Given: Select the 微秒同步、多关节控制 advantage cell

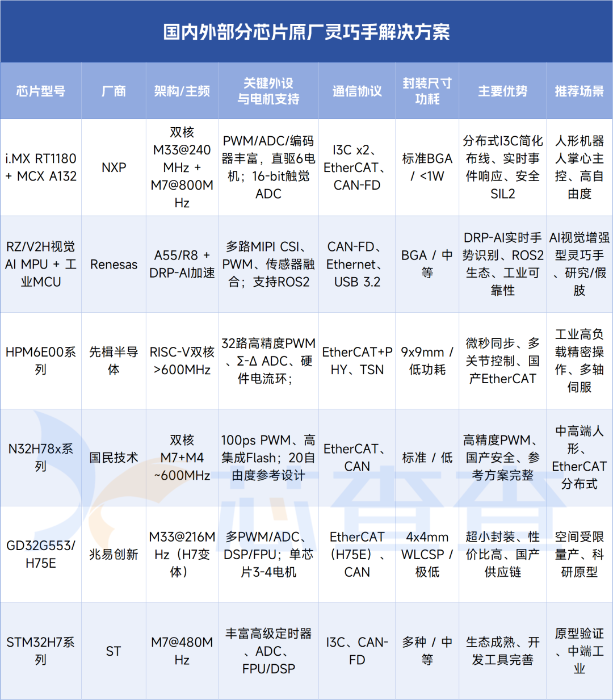Looking at the screenshot, I should pos(503,361).
